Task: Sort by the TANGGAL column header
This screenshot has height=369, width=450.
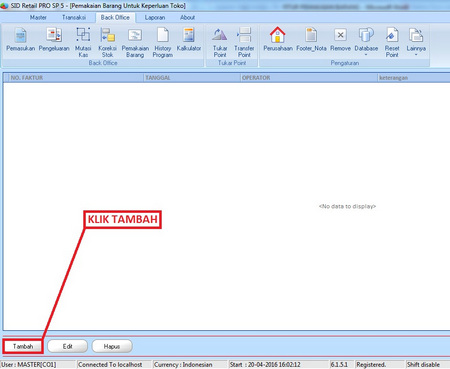Action: (x=192, y=78)
